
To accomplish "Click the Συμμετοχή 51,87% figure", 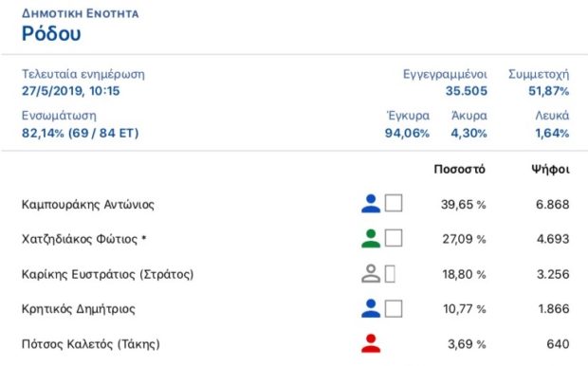I will [548, 91].
